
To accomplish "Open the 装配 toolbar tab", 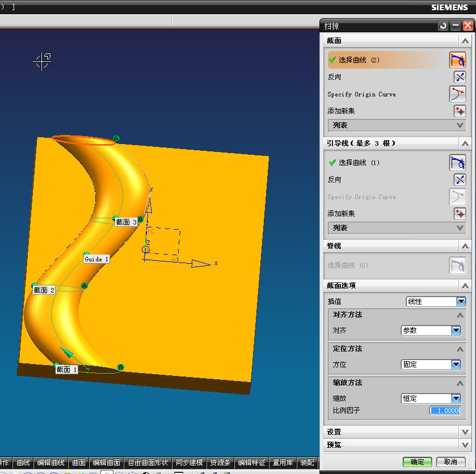I will pyautogui.click(x=307, y=463).
